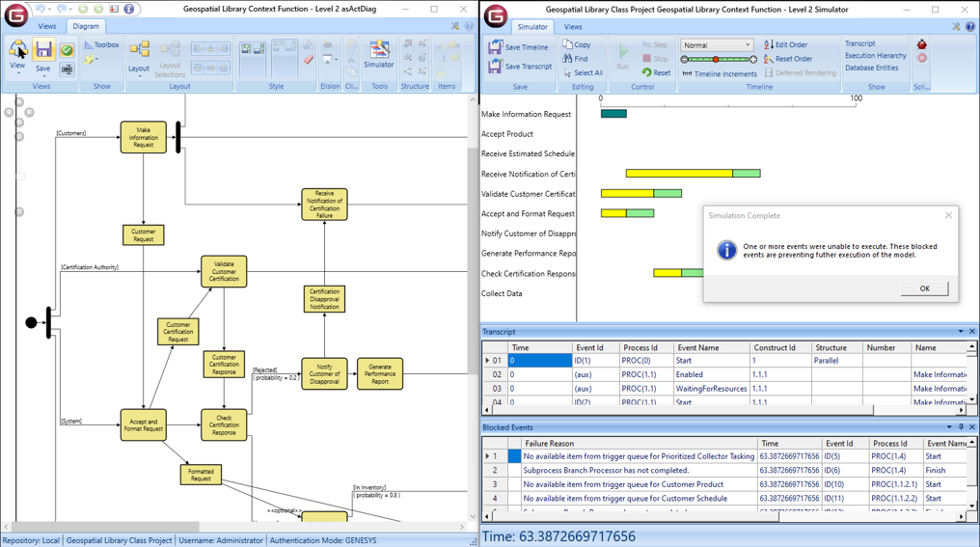Image resolution: width=980 pixels, height=547 pixels.
Task: Click the red handle on timeline zoom slider
Action: click(x=716, y=60)
